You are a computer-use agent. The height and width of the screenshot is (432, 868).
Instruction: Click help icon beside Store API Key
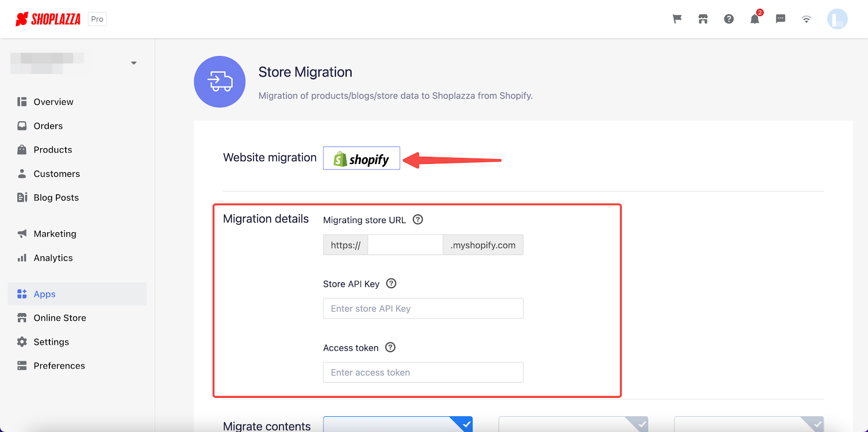point(391,283)
